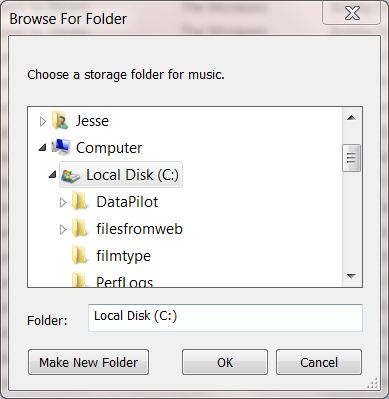Click the DataPilot folder icon
The width and height of the screenshot is (389, 399).
(x=80, y=202)
